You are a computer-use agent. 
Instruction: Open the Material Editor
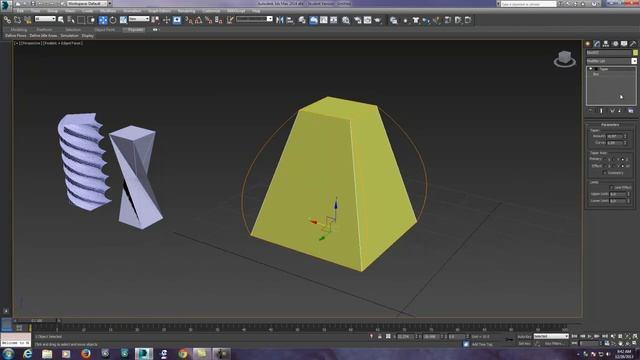346,20
